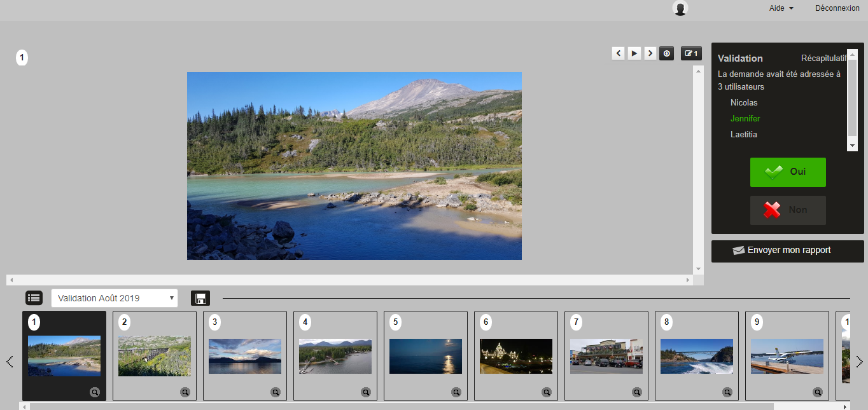Screen dimensions: 868x410
Task: Zoom thumbnail 3 with its magnifier icon
Action: pos(276,393)
